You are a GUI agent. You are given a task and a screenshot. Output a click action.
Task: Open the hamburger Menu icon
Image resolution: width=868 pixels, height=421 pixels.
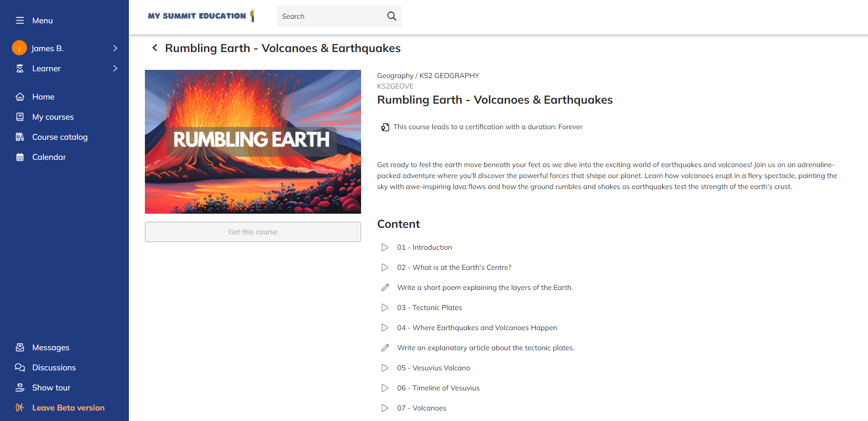coord(20,21)
